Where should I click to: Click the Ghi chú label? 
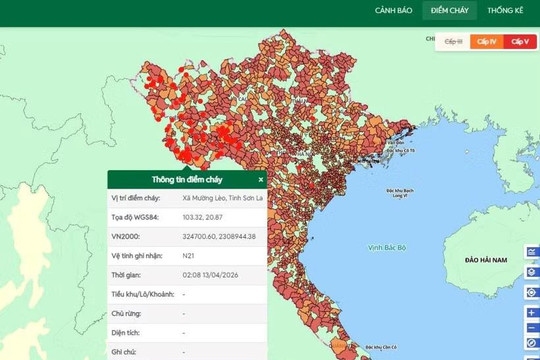124,352
